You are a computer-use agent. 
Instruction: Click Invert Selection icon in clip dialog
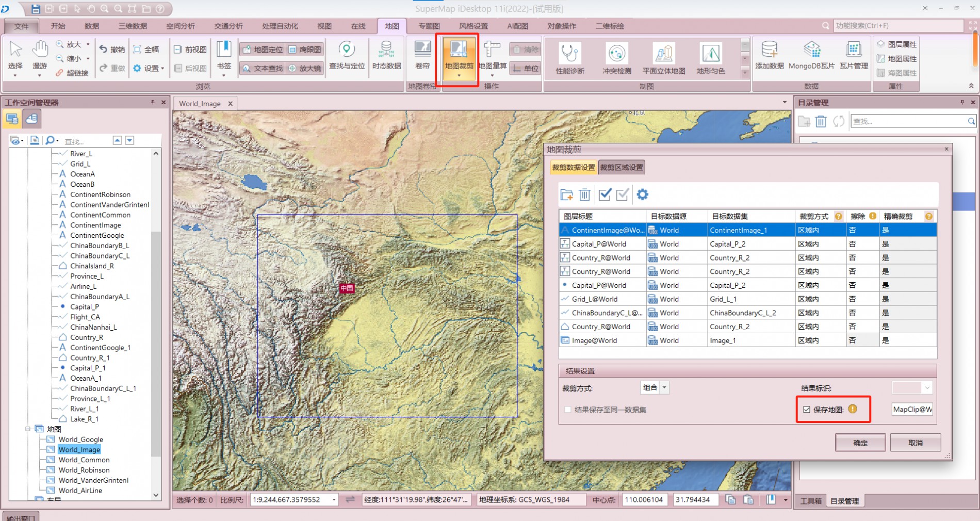(623, 194)
